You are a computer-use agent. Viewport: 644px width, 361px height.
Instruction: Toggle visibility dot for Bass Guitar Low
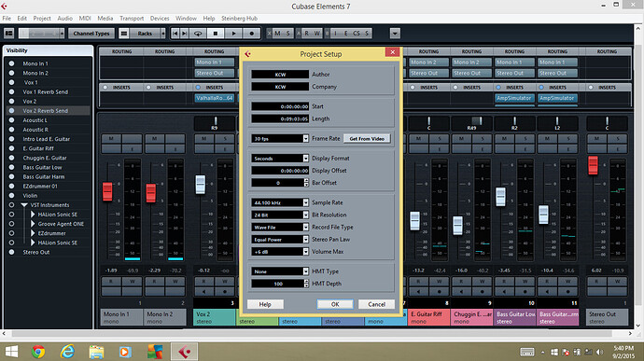(x=11, y=168)
